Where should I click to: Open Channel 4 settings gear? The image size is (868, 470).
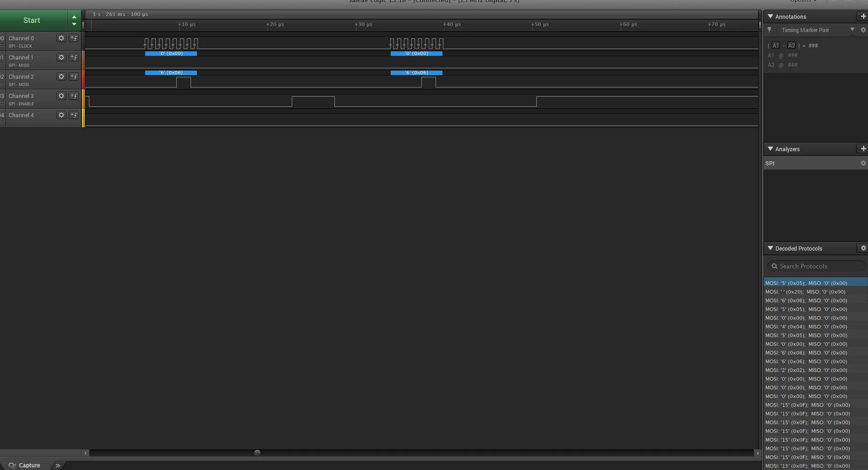61,115
